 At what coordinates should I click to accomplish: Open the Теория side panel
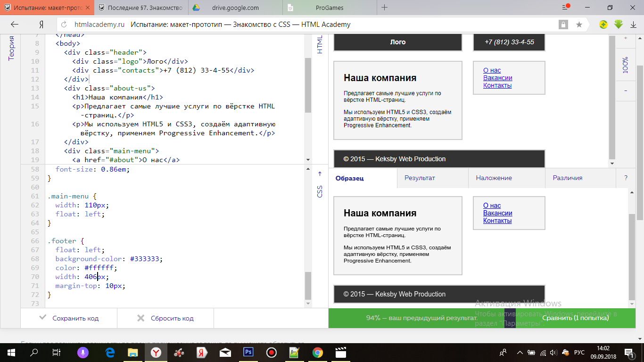point(11,49)
